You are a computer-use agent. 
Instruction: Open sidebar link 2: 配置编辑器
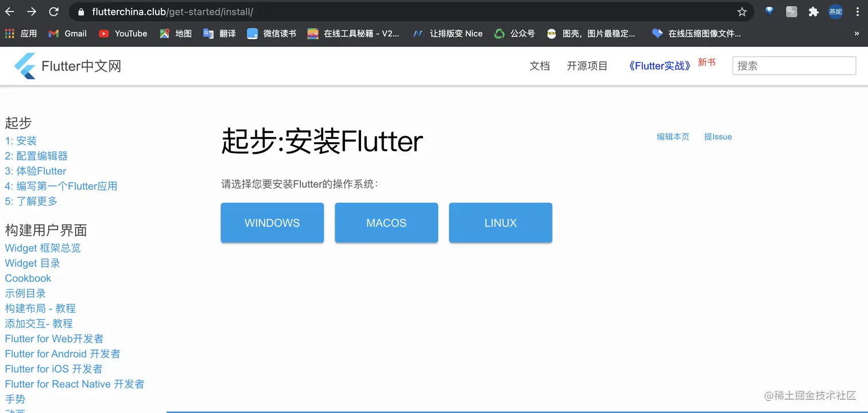36,156
